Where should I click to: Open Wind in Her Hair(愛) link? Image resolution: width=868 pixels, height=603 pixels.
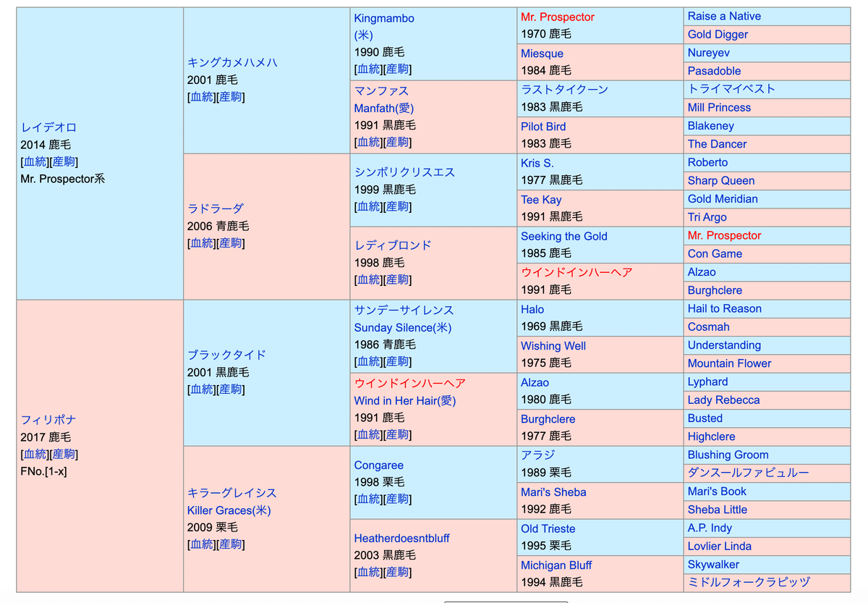point(404,400)
